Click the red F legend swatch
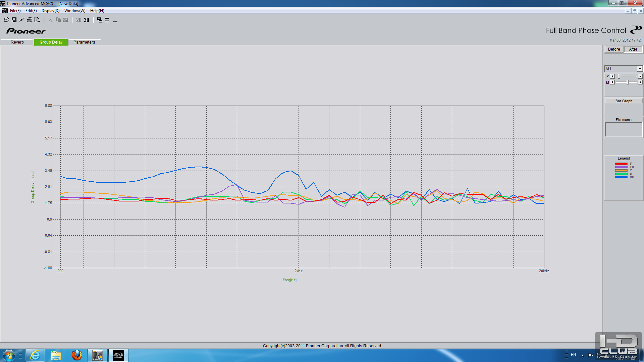Viewport: 644px width, 362px height. pyautogui.click(x=621, y=164)
